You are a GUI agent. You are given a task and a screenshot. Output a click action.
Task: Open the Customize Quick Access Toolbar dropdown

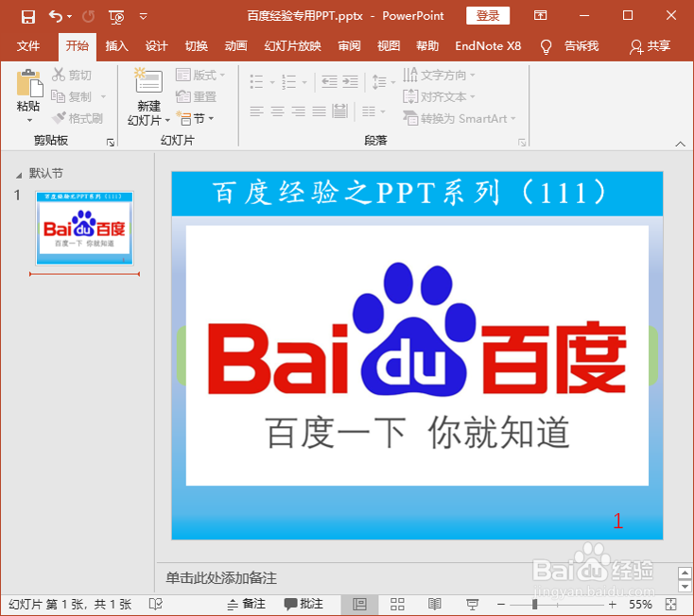click(143, 17)
